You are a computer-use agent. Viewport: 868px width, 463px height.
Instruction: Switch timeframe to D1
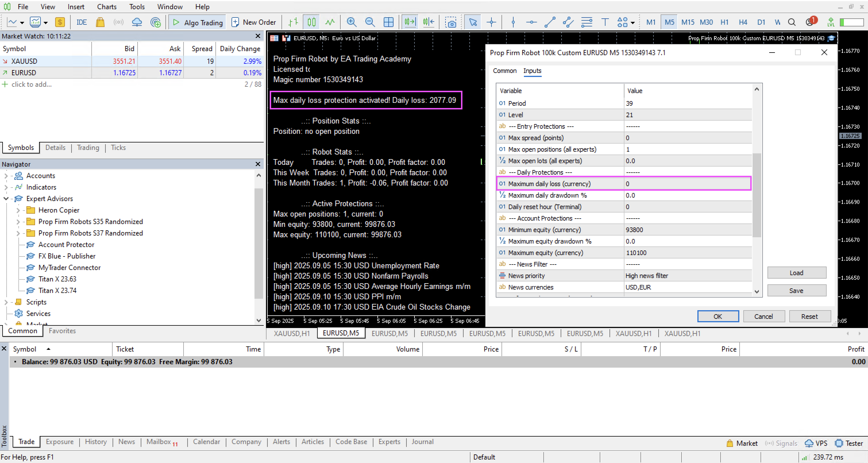(761, 22)
